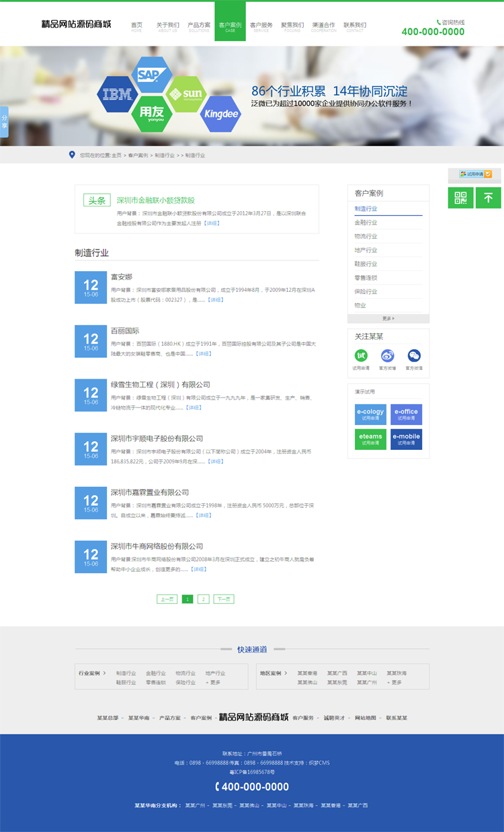Viewport: 504px width, 832px height.
Task: Open the 分享 share tab on left edge
Action: click(x=4, y=122)
